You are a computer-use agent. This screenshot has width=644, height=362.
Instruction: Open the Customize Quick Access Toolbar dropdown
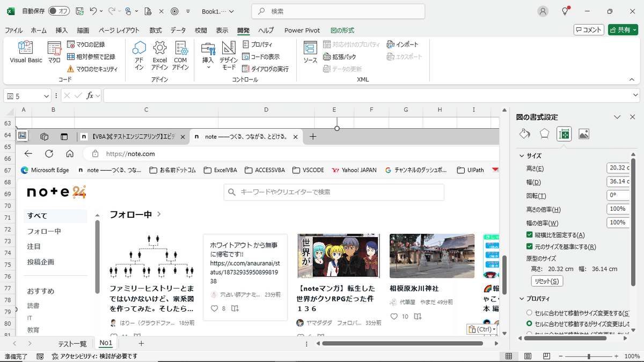[x=188, y=11]
